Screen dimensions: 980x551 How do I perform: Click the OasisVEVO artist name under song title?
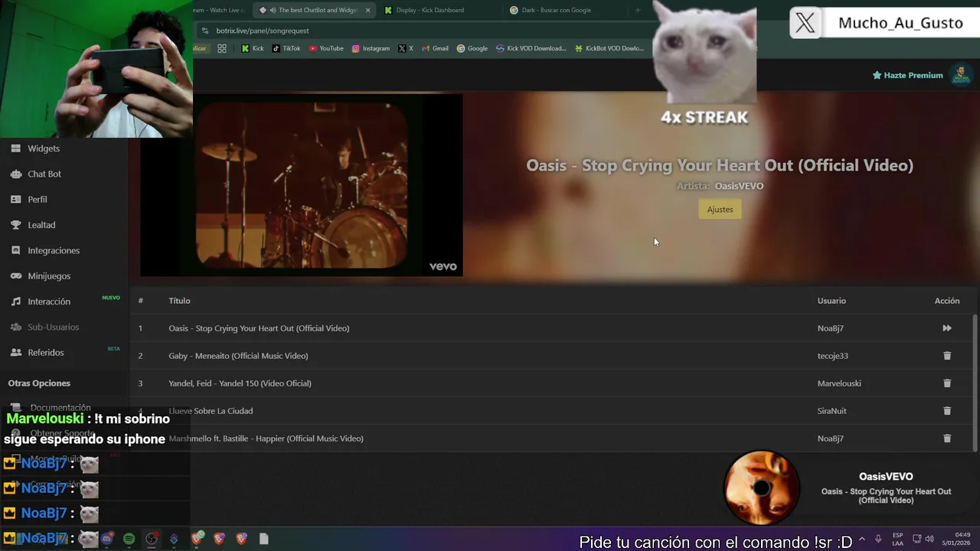pos(739,186)
